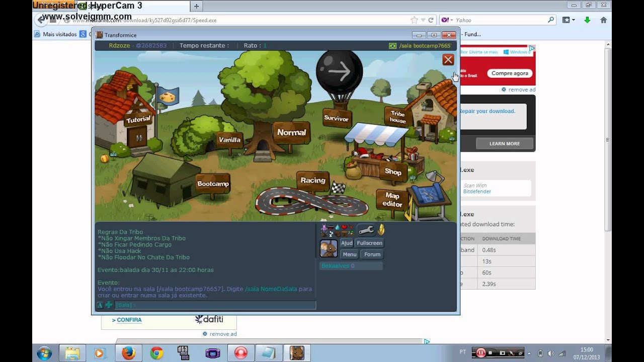
Task: Open the mouse avatar profile picture
Action: click(329, 248)
